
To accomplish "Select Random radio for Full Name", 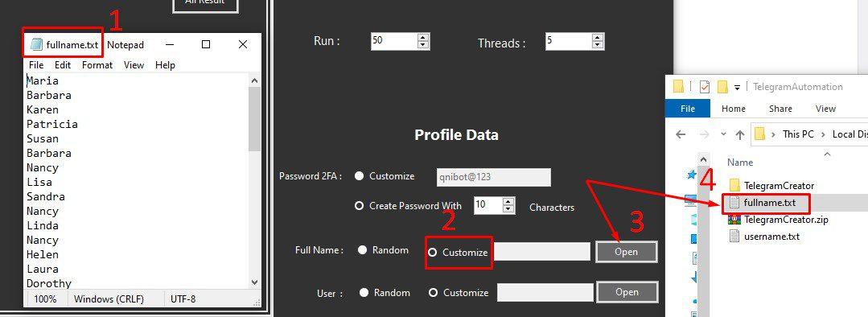I will tap(362, 250).
